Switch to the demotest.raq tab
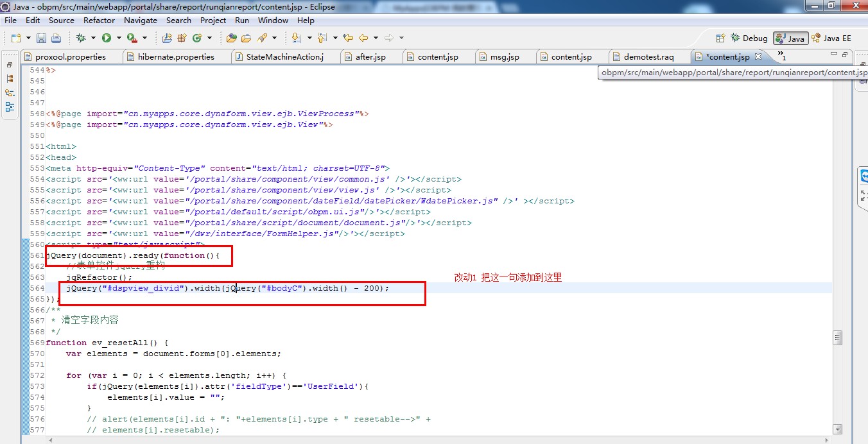868x444 pixels. pos(648,56)
